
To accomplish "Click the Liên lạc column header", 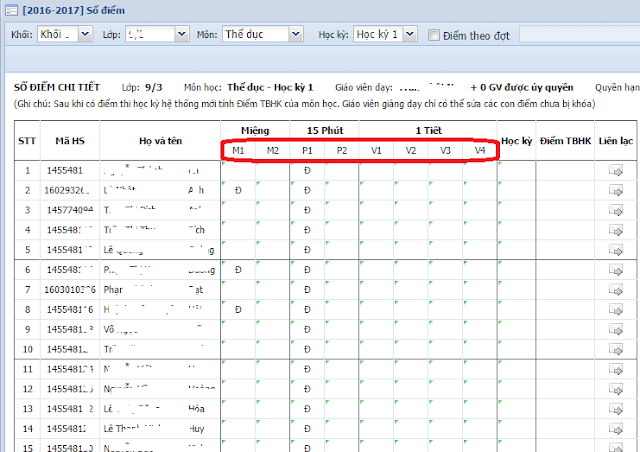I will [x=616, y=141].
